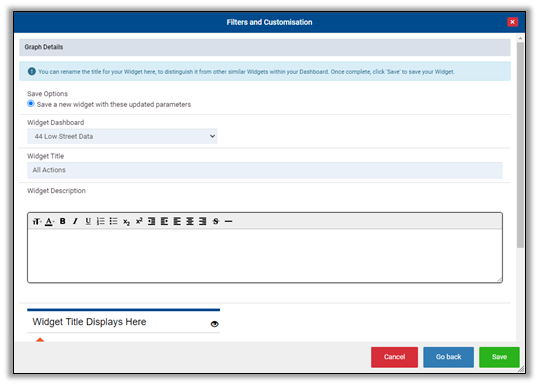The height and width of the screenshot is (384, 538).
Task: Click the outdent icon before align left
Action: [x=164, y=221]
